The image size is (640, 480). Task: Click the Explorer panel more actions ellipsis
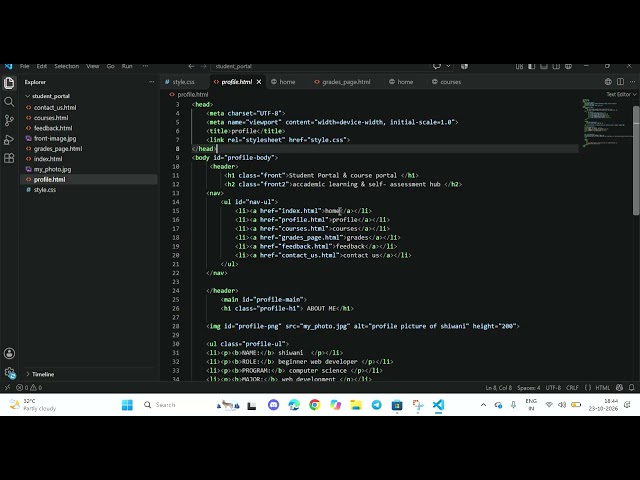click(151, 82)
